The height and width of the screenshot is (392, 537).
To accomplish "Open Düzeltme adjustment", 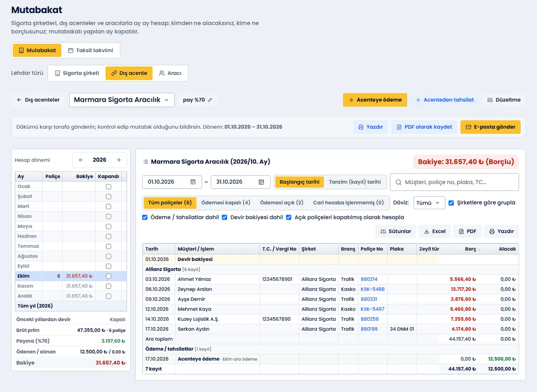I will [x=504, y=100].
